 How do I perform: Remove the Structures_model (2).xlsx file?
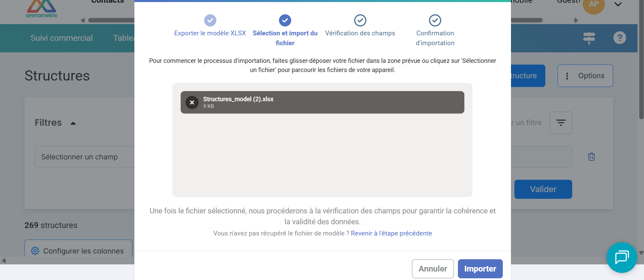pyautogui.click(x=192, y=102)
